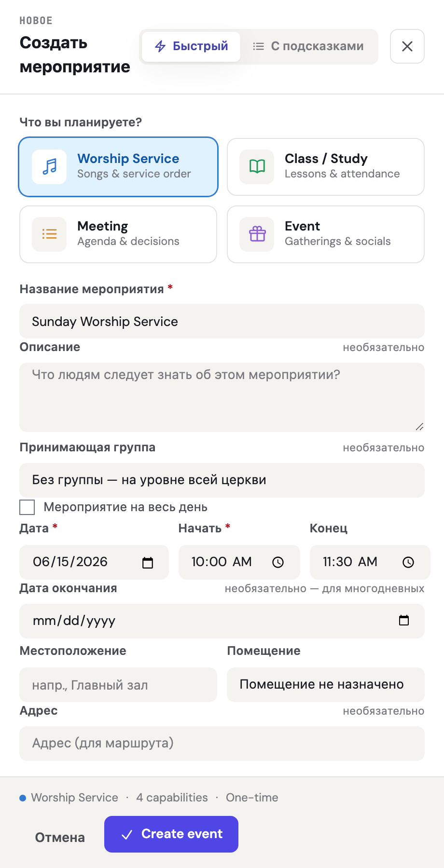The width and height of the screenshot is (444, 868).
Task: Click the list icon on Meeting card
Action: [x=49, y=234]
